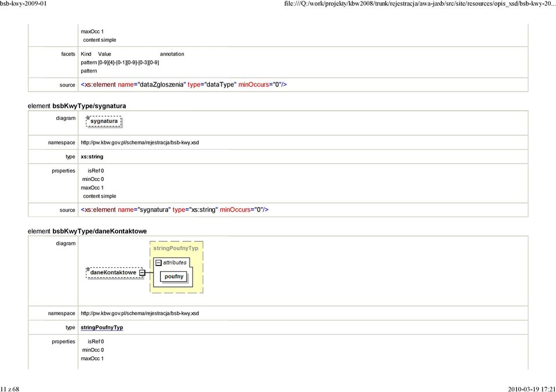Image resolution: width=556 pixels, height=392 pixels.
Task: Select the sygnatura source code line
Action: [x=175, y=210]
